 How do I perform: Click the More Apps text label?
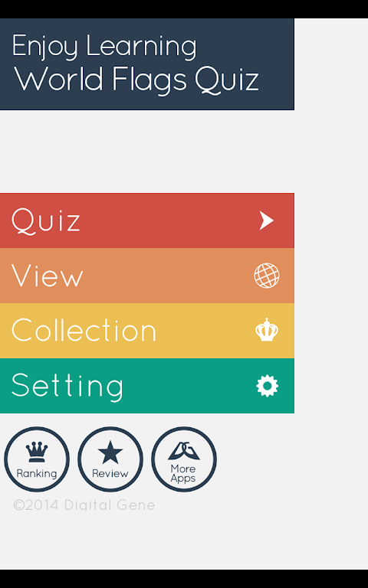183,474
